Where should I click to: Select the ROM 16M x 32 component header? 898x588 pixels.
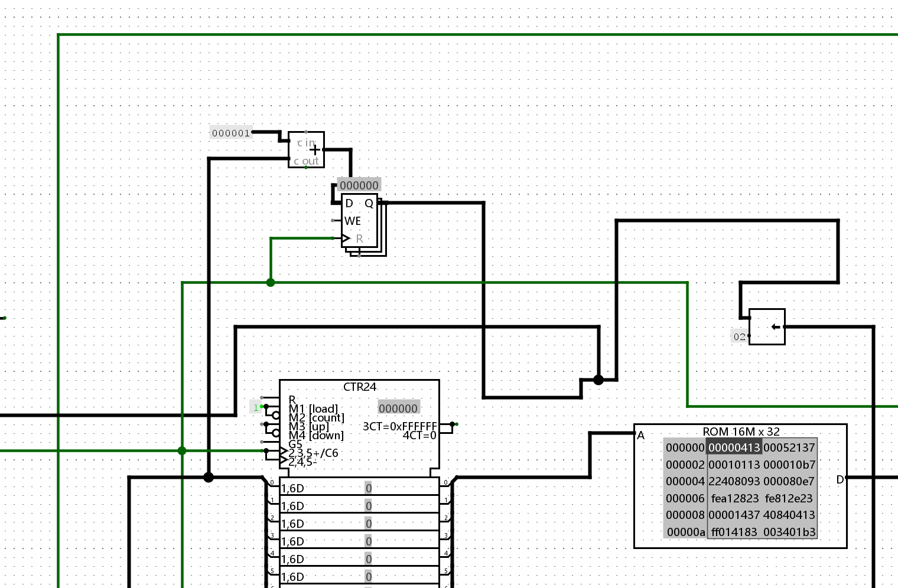tap(741, 432)
